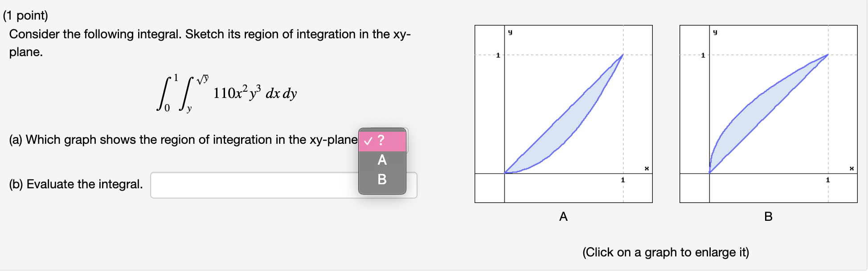Image resolution: width=868 pixels, height=276 pixels.
Task: Click the checkmark icon on the pink dropdown header
Action: tap(368, 141)
